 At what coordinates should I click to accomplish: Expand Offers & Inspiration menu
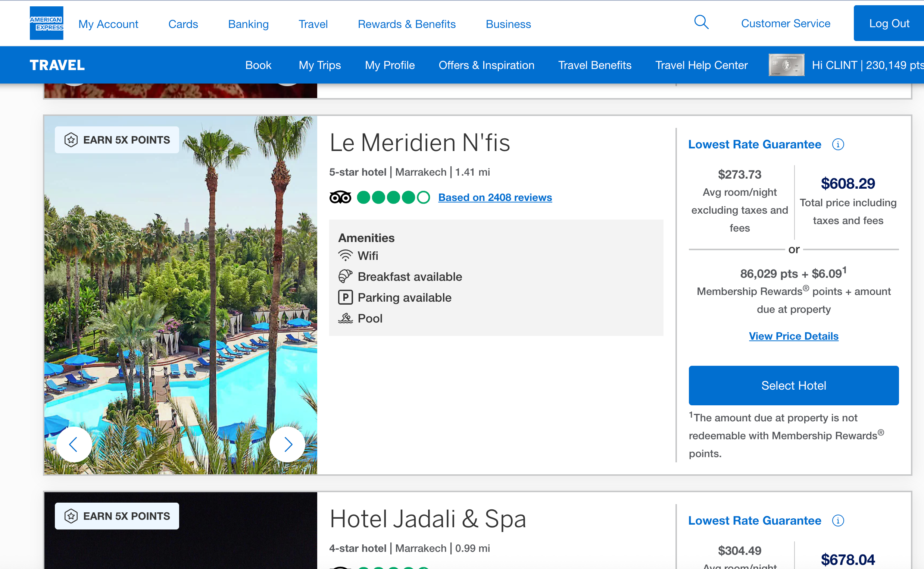tap(486, 65)
